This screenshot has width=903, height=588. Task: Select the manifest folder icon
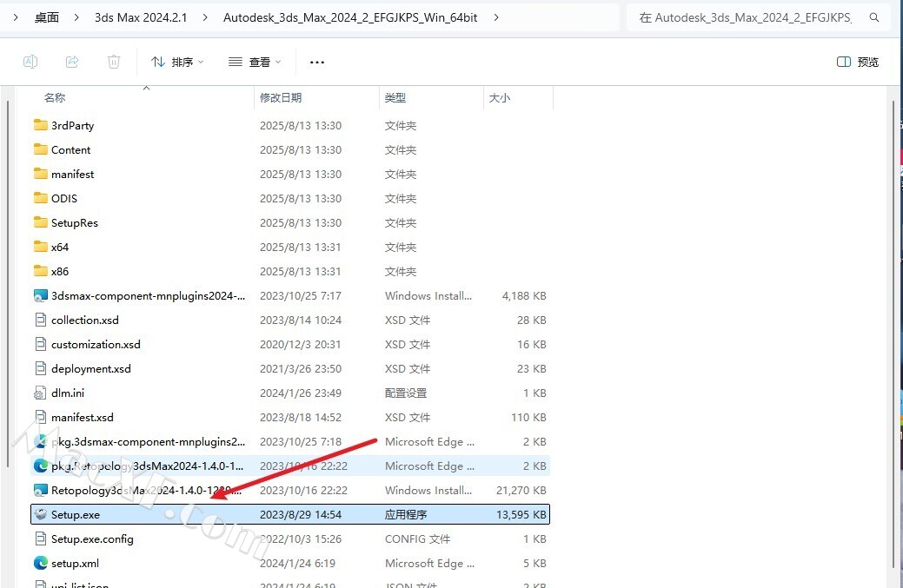click(x=40, y=174)
